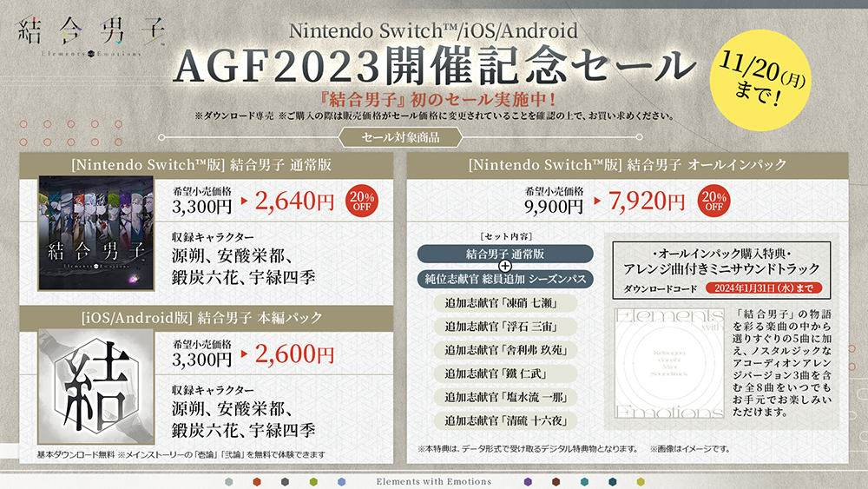Screen dimensions: 868x489
Task: Click the ※本特典は、データ形式で受け取る footnote
Action: pyautogui.click(x=528, y=448)
